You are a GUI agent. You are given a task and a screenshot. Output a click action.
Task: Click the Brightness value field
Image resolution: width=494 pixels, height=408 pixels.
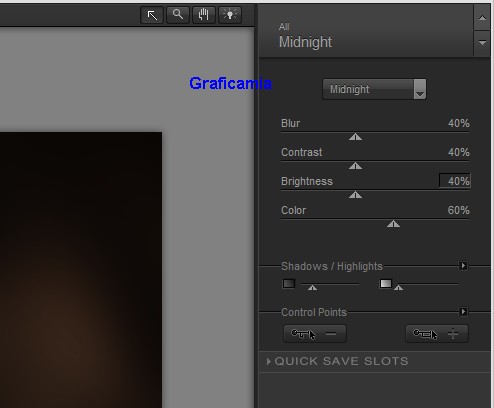coord(455,181)
